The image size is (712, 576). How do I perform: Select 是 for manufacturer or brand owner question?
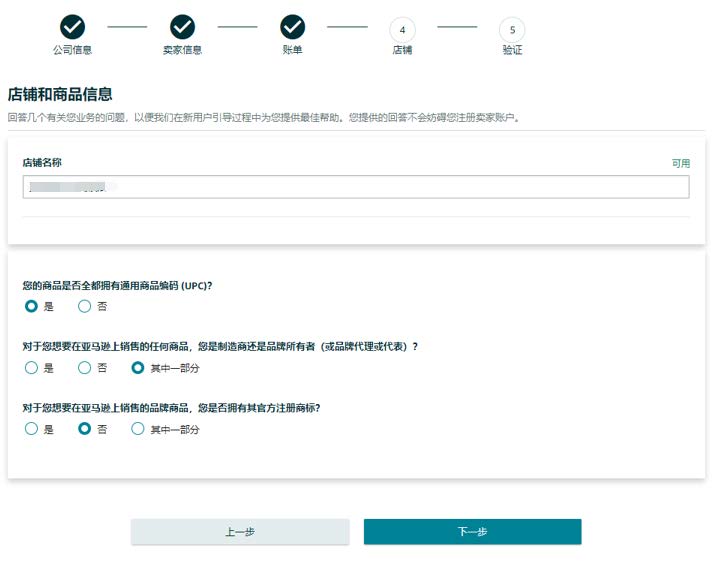(x=31, y=367)
